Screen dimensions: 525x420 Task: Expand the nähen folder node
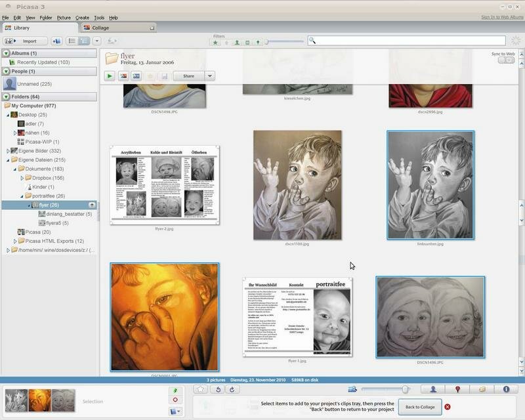pyautogui.click(x=15, y=133)
